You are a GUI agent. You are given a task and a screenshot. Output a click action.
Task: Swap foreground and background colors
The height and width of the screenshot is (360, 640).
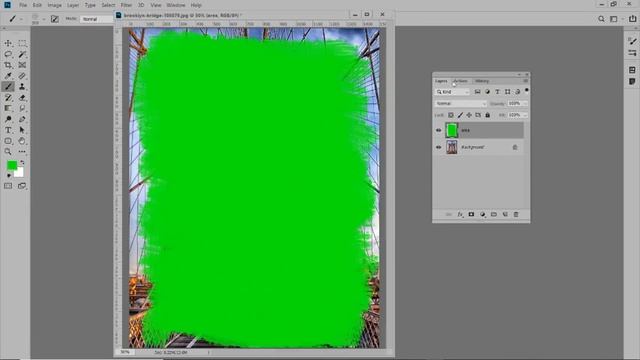[22, 162]
